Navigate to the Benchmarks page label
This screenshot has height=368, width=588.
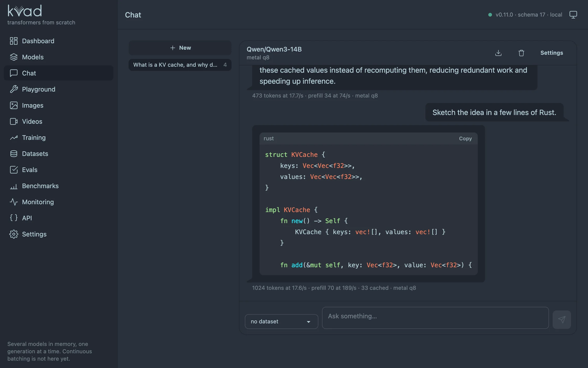pos(40,186)
